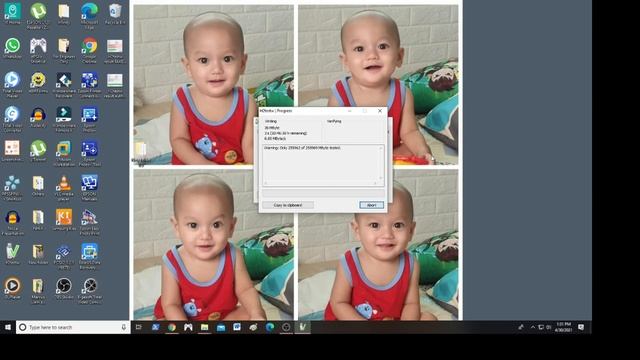Open the Recycle Bin
Screen dimensions: 640x360
click(x=115, y=14)
